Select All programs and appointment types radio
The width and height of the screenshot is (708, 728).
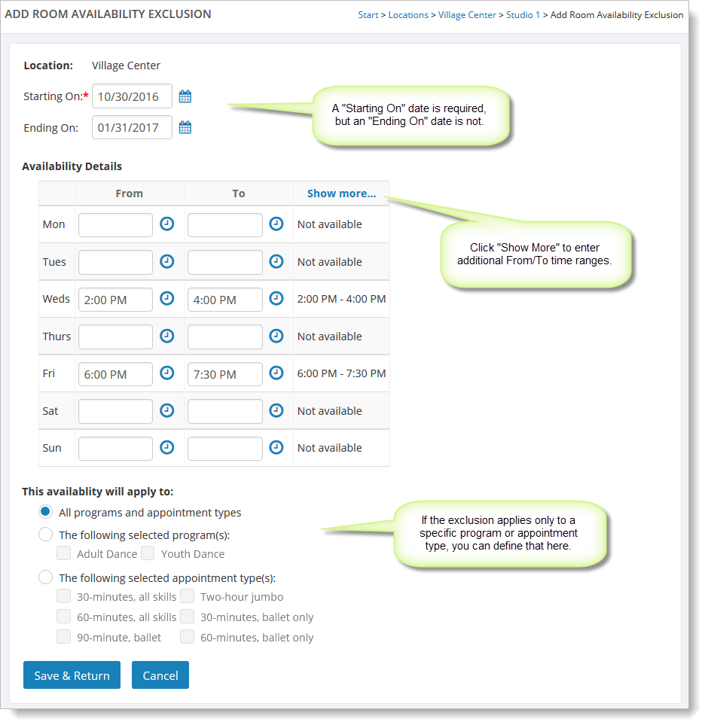tap(45, 512)
